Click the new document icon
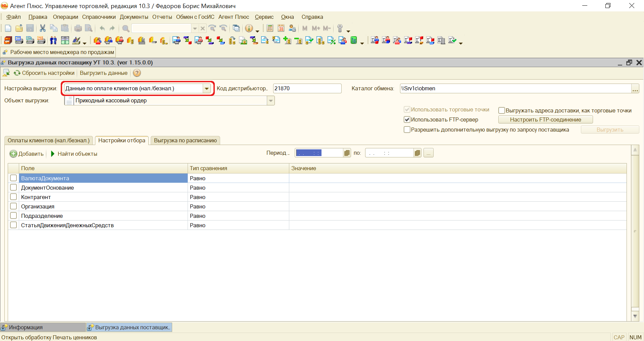Image resolution: width=644 pixels, height=341 pixels. 8,29
